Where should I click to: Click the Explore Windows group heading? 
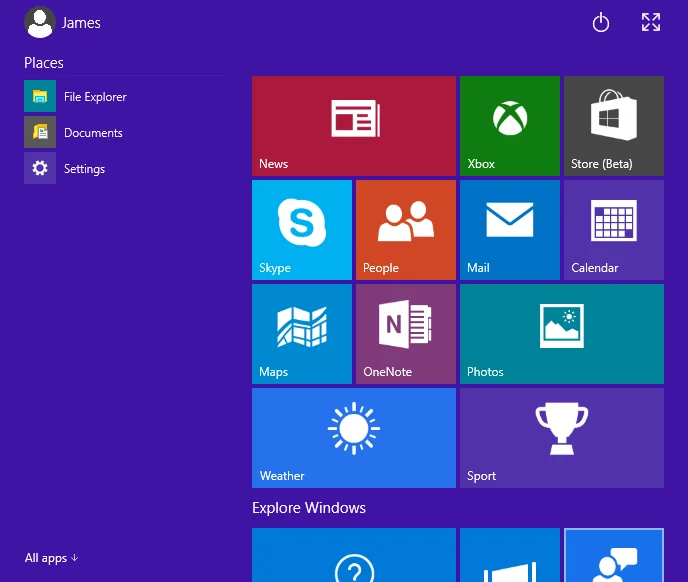coord(308,508)
